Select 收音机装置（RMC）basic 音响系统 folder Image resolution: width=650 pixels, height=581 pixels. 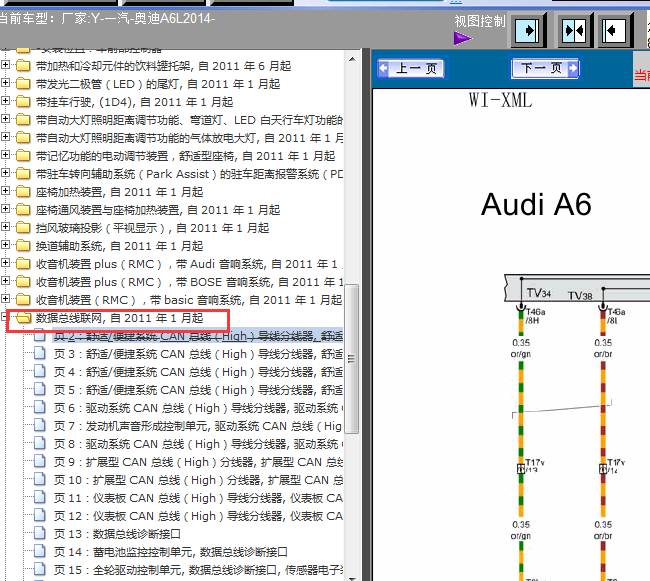click(189, 300)
